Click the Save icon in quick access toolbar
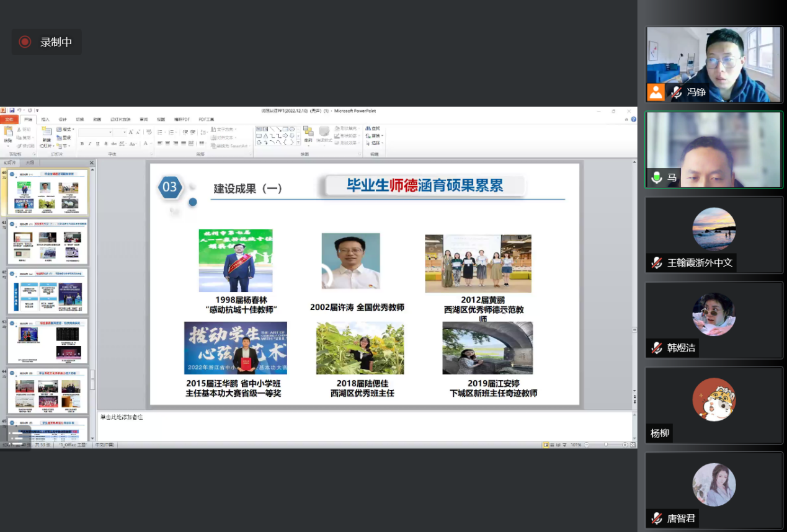Viewport: 787px width, 532px height. point(12,110)
